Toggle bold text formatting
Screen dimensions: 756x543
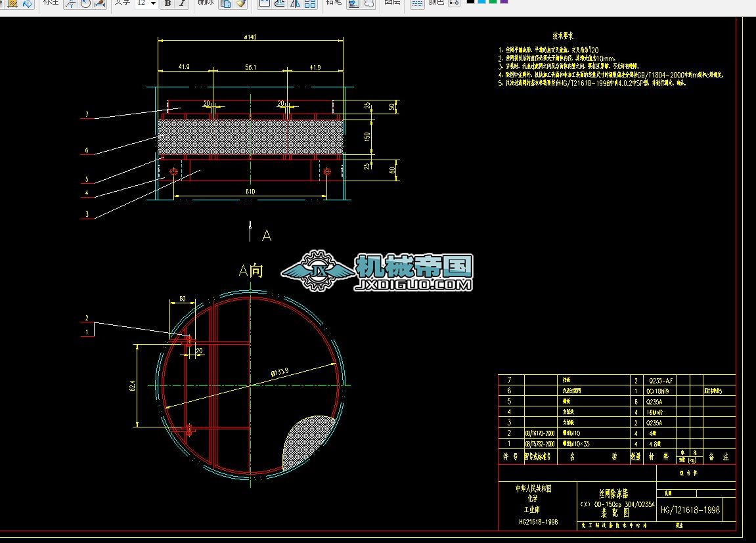pyautogui.click(x=167, y=3)
